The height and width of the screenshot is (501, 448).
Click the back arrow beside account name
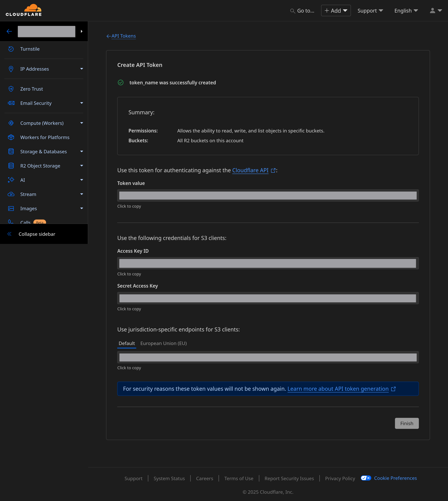(x=9, y=31)
